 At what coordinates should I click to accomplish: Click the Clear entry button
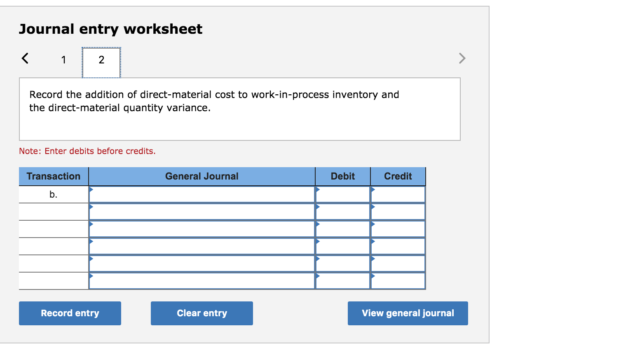pos(202,313)
